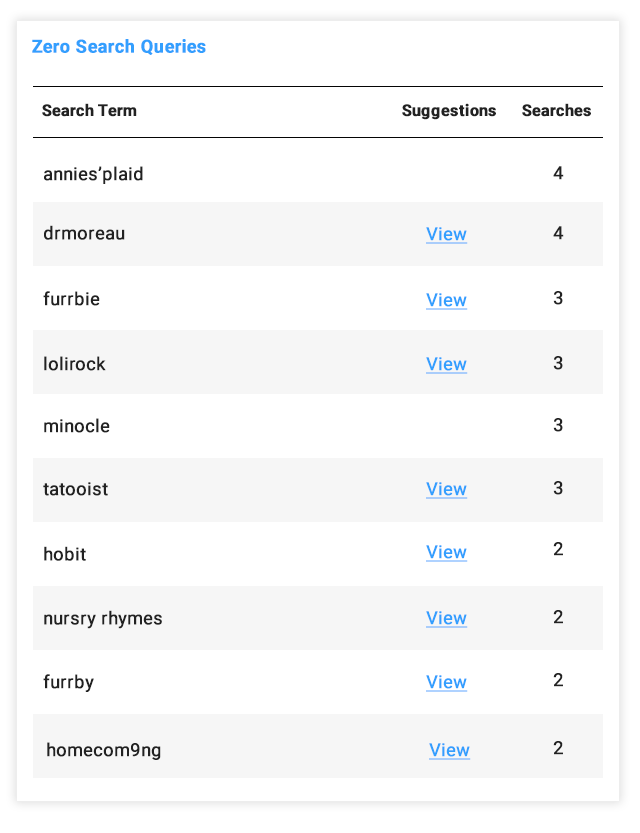The height and width of the screenshot is (833, 640).
Task: Open View link for hobit
Action: click(446, 552)
